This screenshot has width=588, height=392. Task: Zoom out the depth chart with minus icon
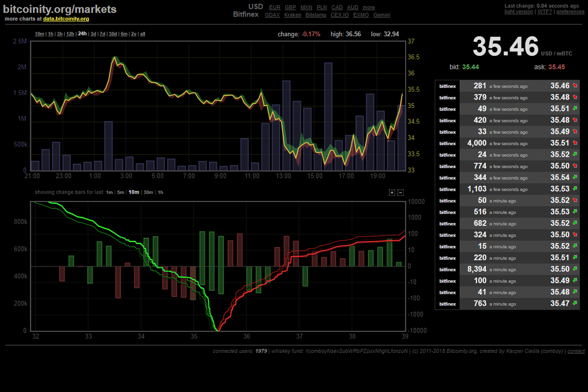(400, 193)
